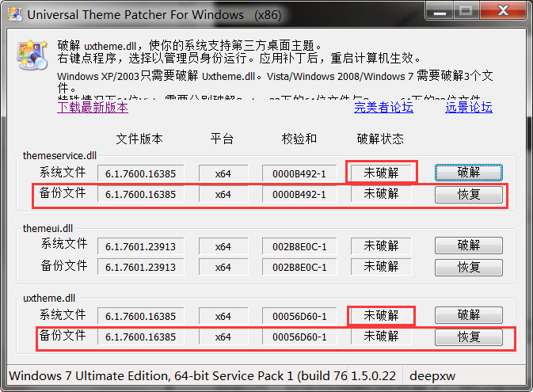
Task: Select themeservice.dll backup file version field
Action: (x=140, y=194)
